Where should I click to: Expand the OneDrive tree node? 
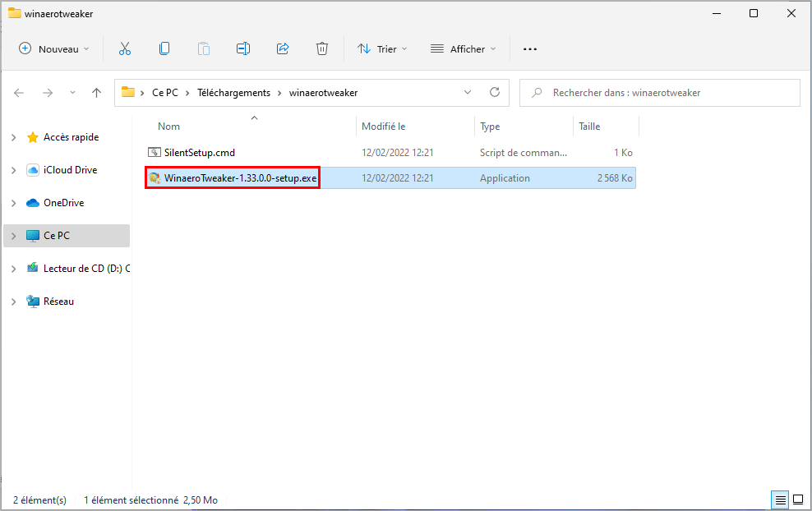[14, 203]
